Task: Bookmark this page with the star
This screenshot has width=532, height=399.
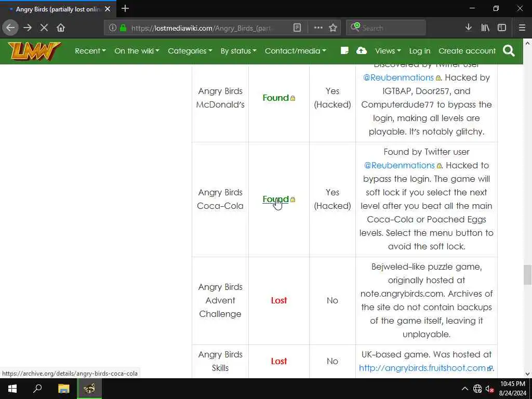Action: coord(333,28)
